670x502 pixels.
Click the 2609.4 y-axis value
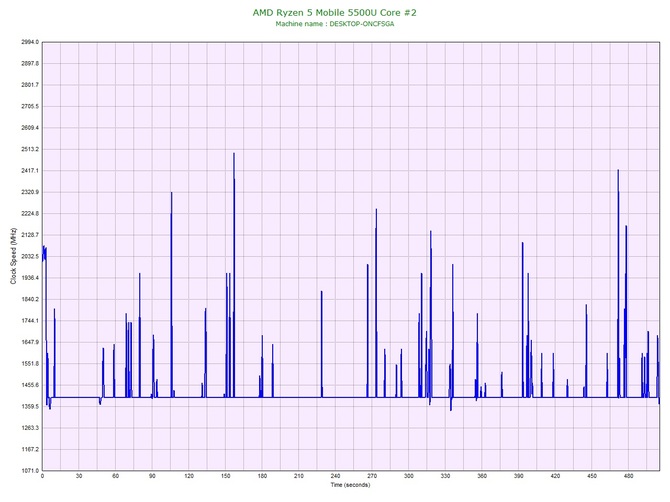point(30,128)
